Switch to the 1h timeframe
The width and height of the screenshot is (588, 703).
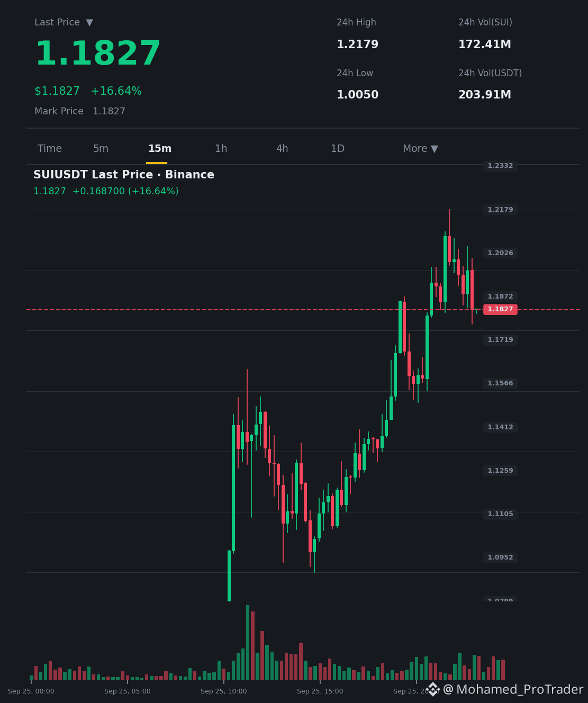221,149
